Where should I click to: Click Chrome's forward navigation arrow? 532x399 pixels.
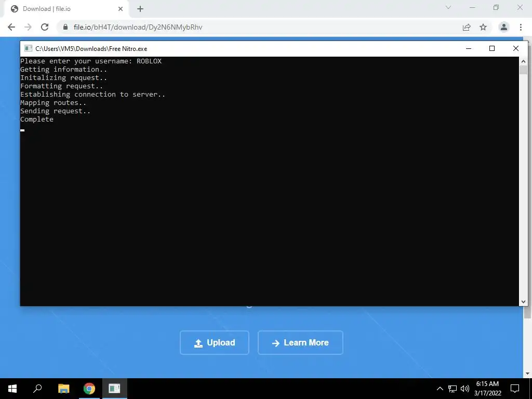28,27
